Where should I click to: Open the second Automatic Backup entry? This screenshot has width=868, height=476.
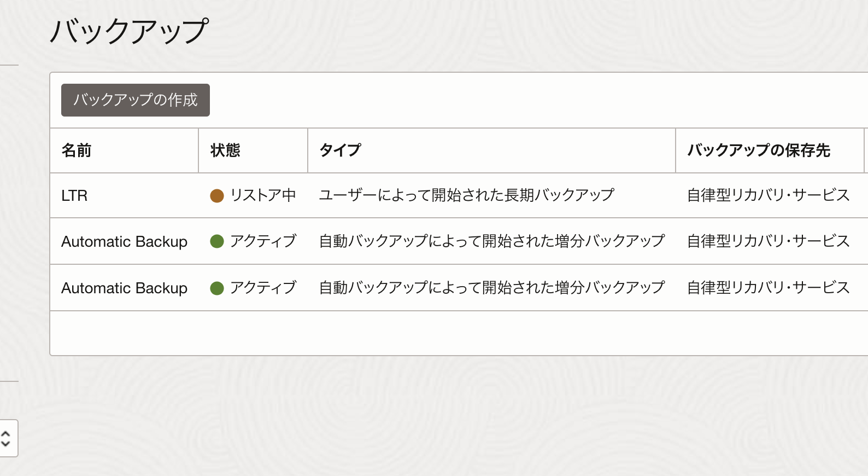(x=124, y=288)
